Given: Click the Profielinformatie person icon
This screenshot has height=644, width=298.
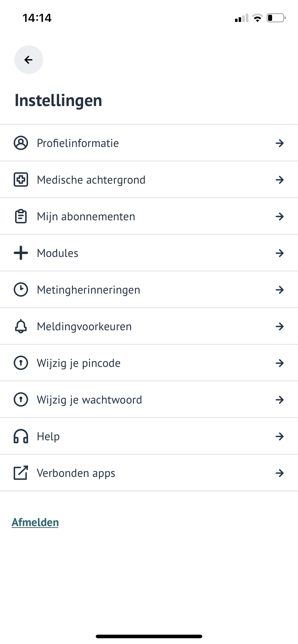Looking at the screenshot, I should click(x=21, y=143).
